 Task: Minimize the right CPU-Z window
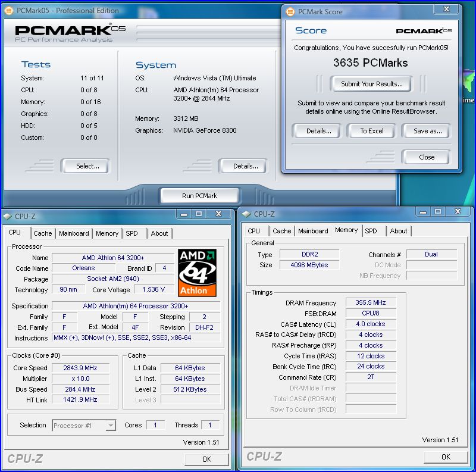click(423, 212)
